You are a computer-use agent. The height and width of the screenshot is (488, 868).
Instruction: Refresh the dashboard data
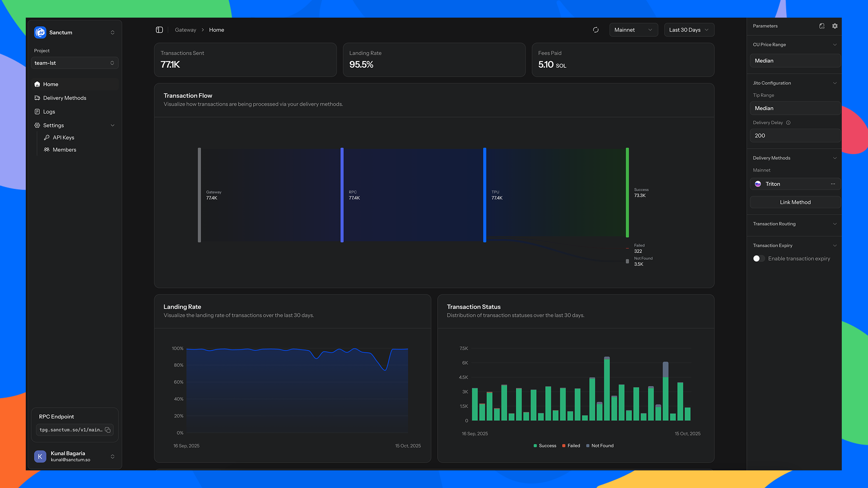[x=596, y=30]
